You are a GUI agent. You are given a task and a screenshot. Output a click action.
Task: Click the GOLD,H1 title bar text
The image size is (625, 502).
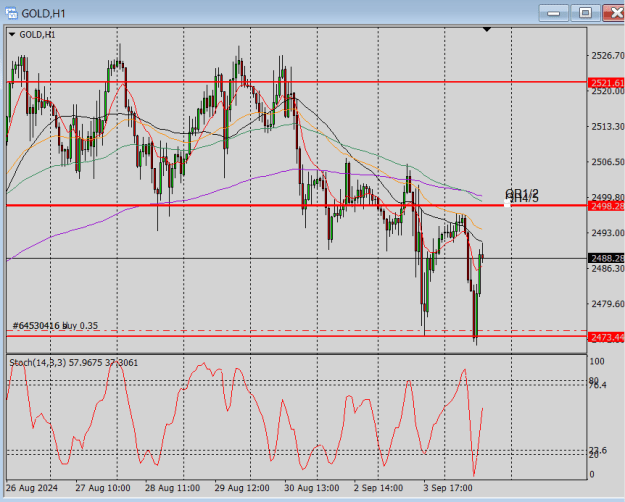[x=43, y=14]
